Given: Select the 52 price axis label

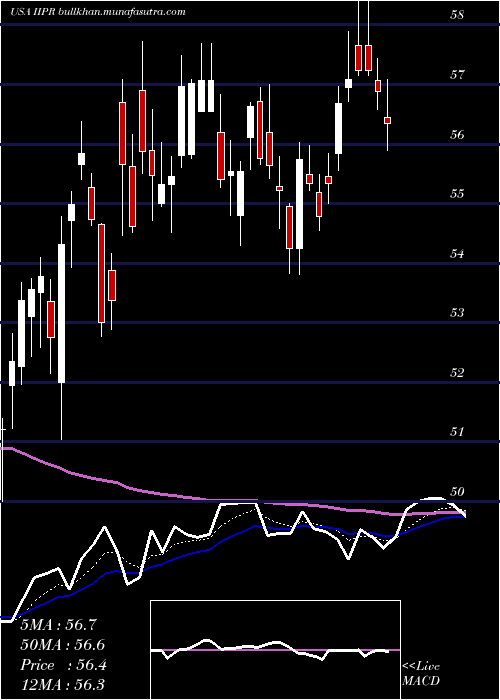Looking at the screenshot, I should coord(457,372).
